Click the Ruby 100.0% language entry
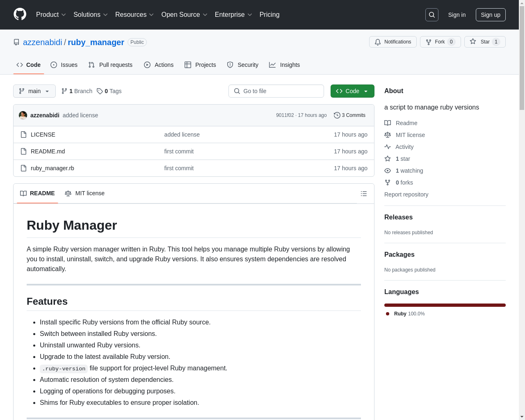The width and height of the screenshot is (525, 420). coord(406,314)
